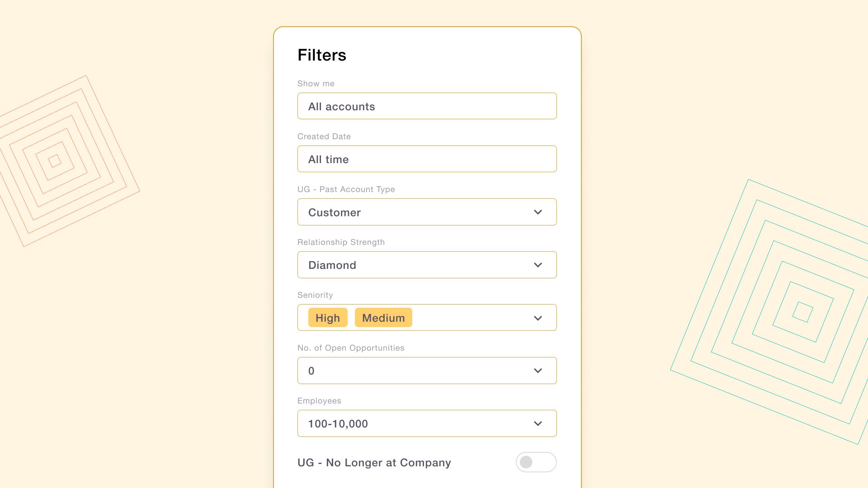The height and width of the screenshot is (488, 868).
Task: Select the High seniority tag
Action: pos(328,318)
